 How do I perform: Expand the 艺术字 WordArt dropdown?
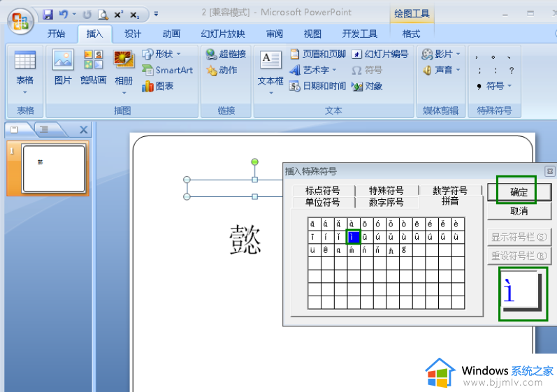(x=334, y=70)
